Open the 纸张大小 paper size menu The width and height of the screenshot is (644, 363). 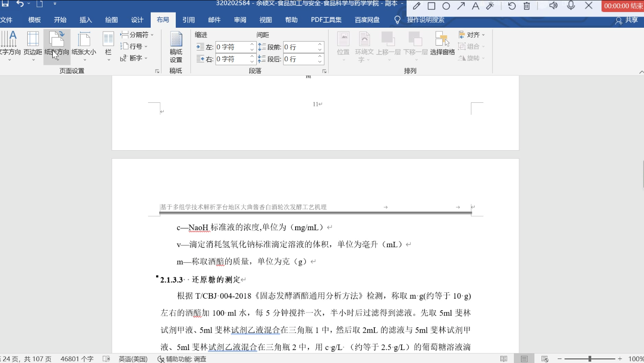click(84, 46)
